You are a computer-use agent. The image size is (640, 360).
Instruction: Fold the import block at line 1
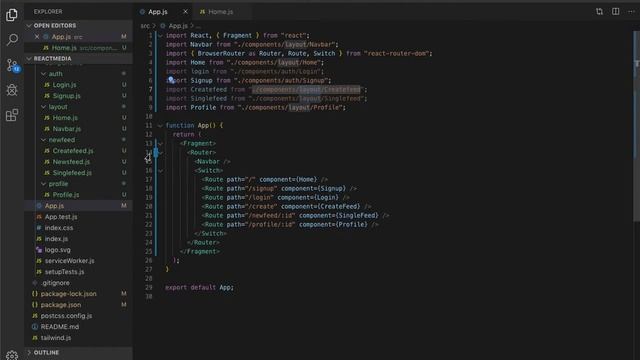[160, 36]
